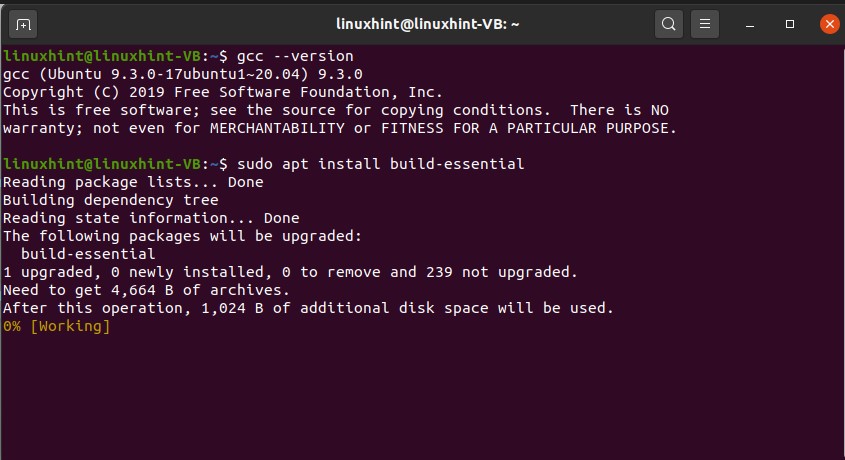
Task: Click the "1 upgraded, 0 newly installed" line
Action: [290, 272]
